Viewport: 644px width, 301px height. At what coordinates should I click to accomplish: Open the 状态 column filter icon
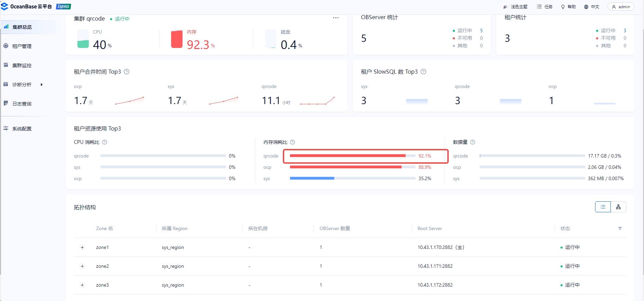click(620, 228)
